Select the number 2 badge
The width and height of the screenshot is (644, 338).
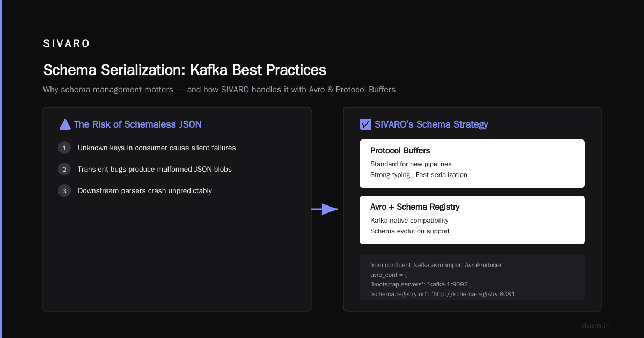click(64, 169)
